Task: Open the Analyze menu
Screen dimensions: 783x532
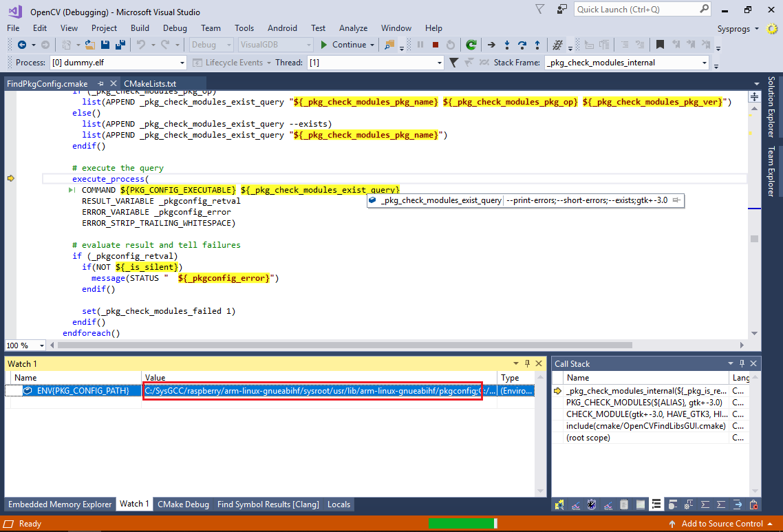Action: coord(353,28)
